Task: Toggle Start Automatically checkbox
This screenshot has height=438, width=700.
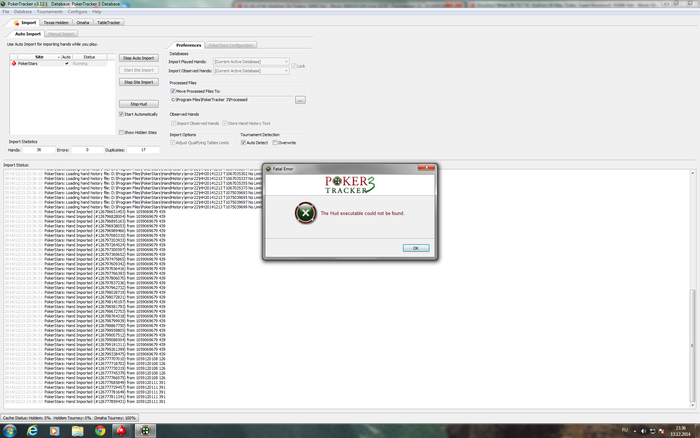Action: click(121, 114)
